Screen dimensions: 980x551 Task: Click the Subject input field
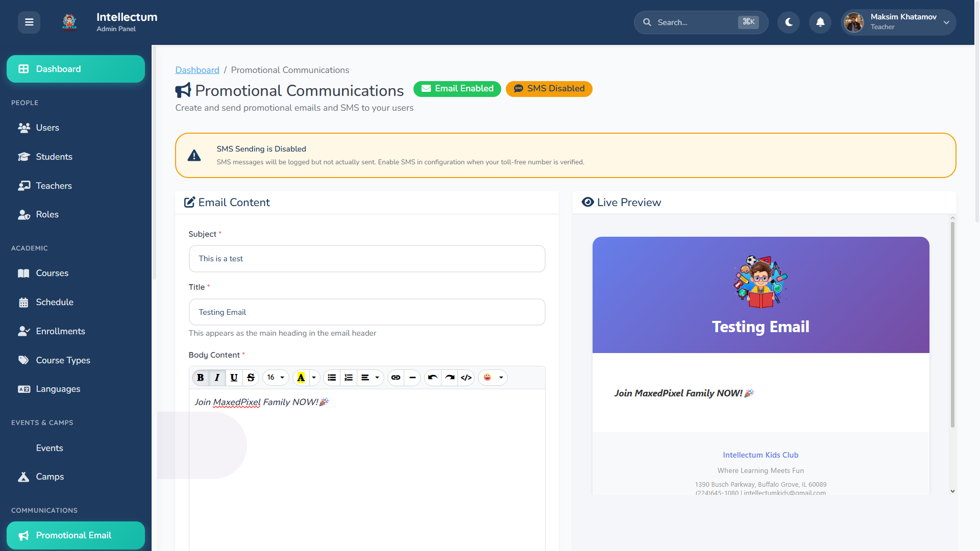[367, 259]
